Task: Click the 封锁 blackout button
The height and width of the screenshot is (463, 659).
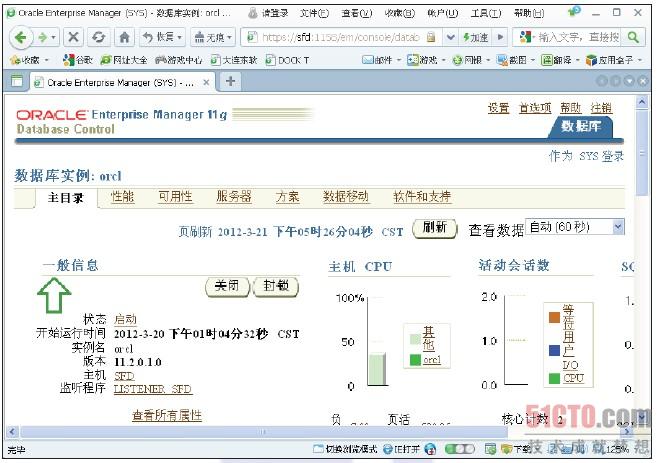Action: pyautogui.click(x=276, y=287)
